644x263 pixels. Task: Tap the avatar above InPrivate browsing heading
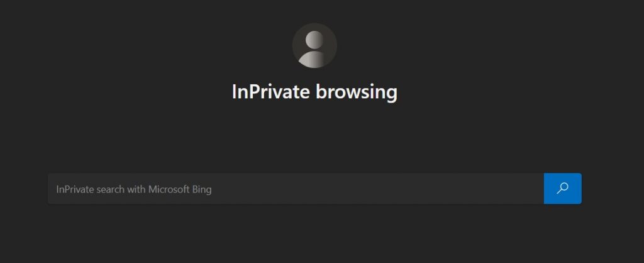point(314,46)
